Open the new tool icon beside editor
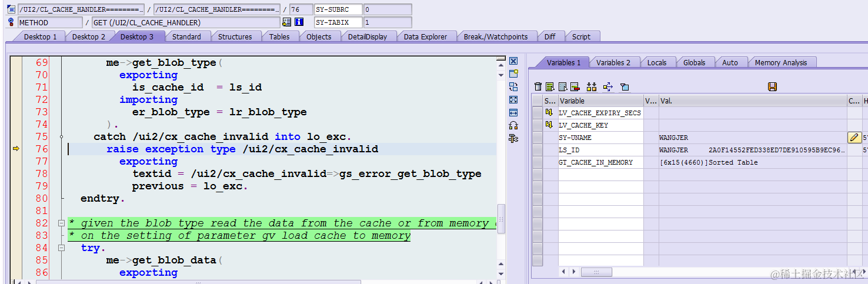 (513, 73)
